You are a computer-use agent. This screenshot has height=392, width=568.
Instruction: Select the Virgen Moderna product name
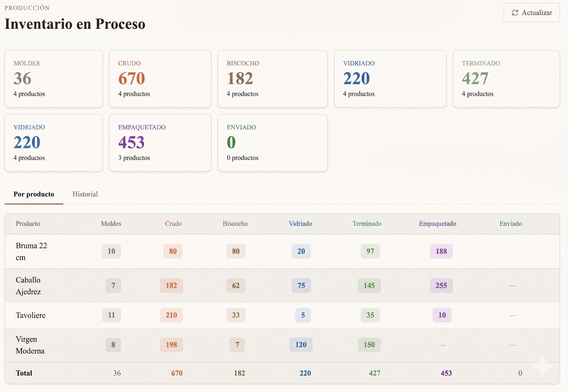point(30,345)
